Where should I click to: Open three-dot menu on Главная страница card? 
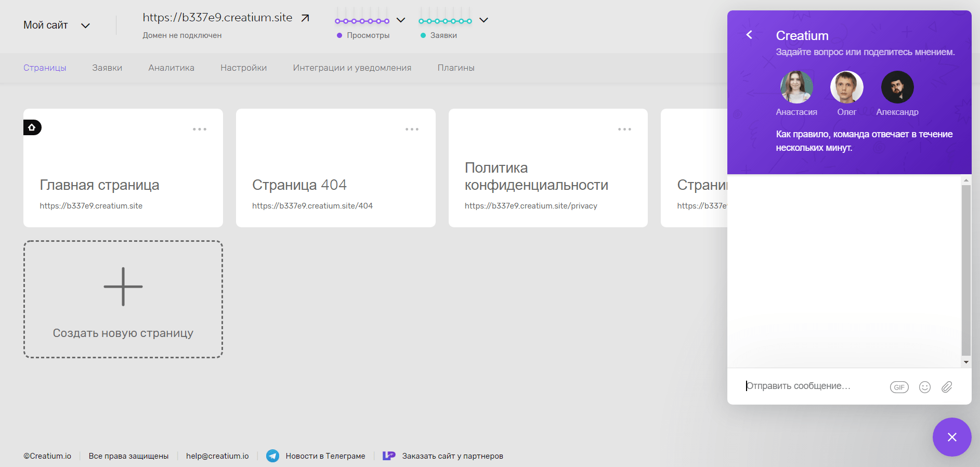tap(200, 129)
